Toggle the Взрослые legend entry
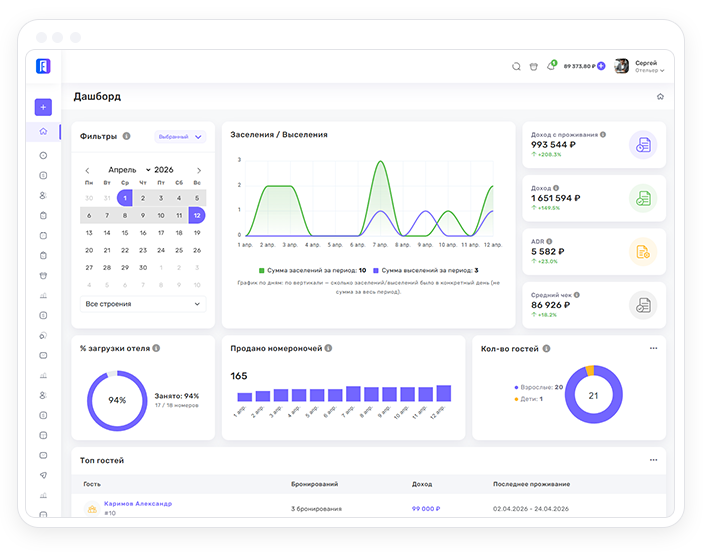 pyautogui.click(x=538, y=387)
